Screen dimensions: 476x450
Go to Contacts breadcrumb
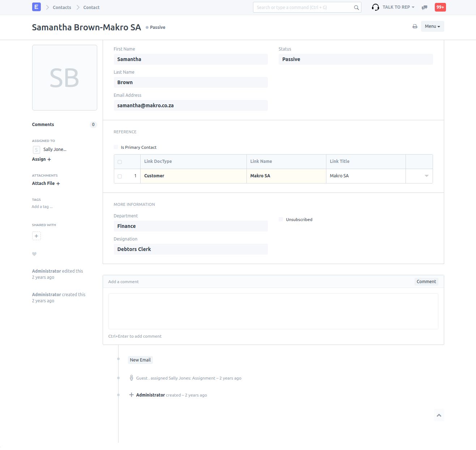click(x=62, y=7)
